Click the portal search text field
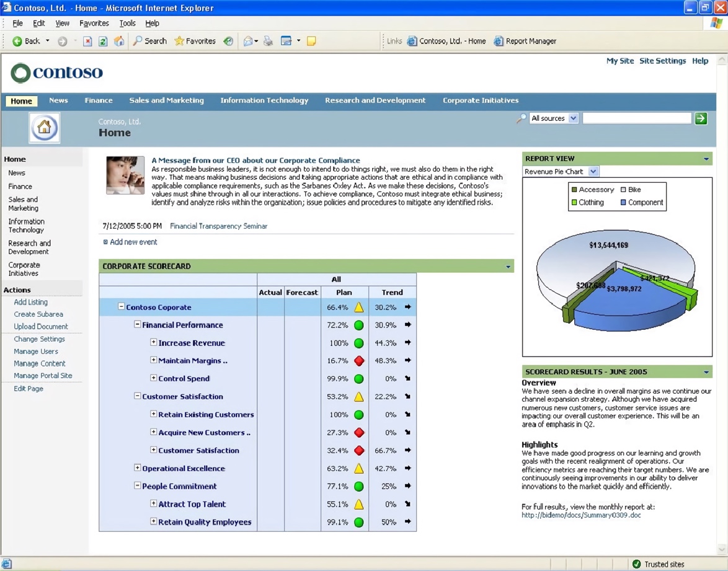 coord(637,118)
